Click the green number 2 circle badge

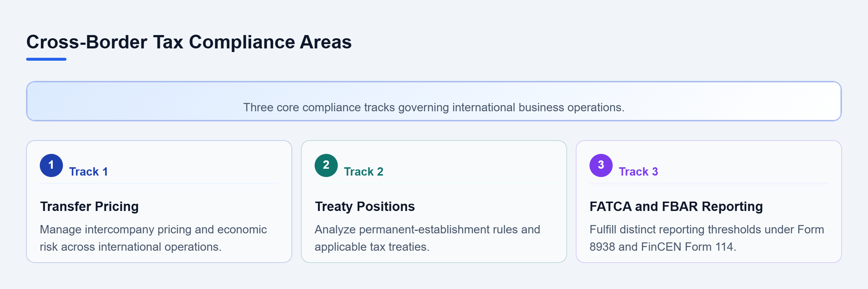point(326,165)
